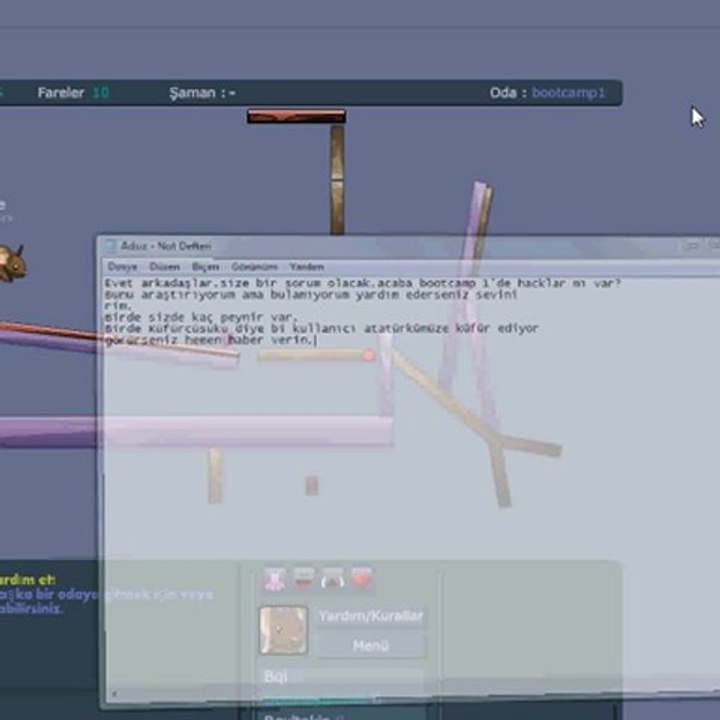Image resolution: width=720 pixels, height=720 pixels.
Task: Open Yardım/Kurallar in the game panel
Action: click(x=371, y=616)
